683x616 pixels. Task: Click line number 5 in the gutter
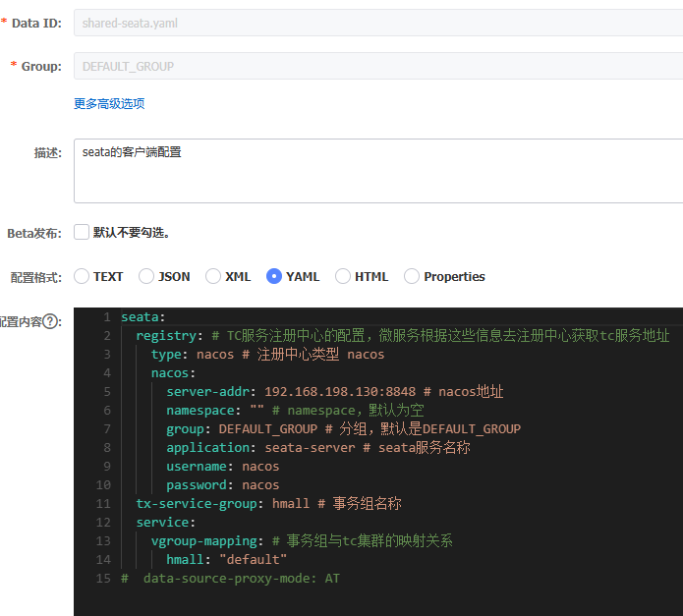[107, 392]
